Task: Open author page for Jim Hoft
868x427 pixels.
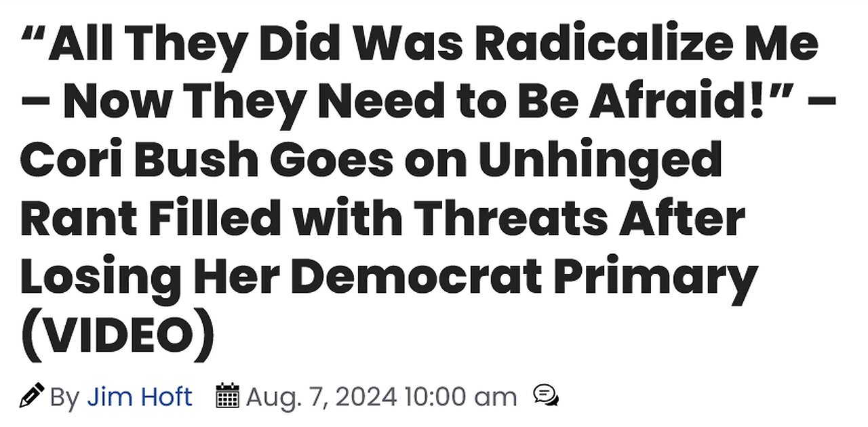Action: 139,396
